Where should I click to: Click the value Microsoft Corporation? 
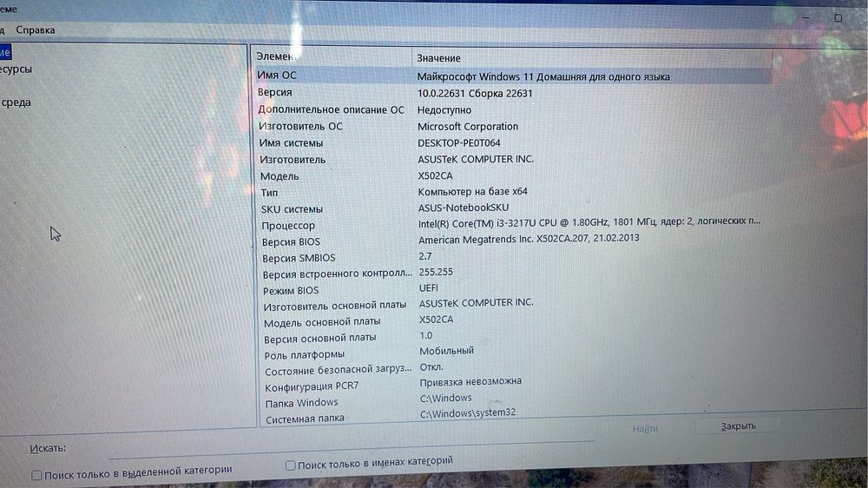coord(468,126)
